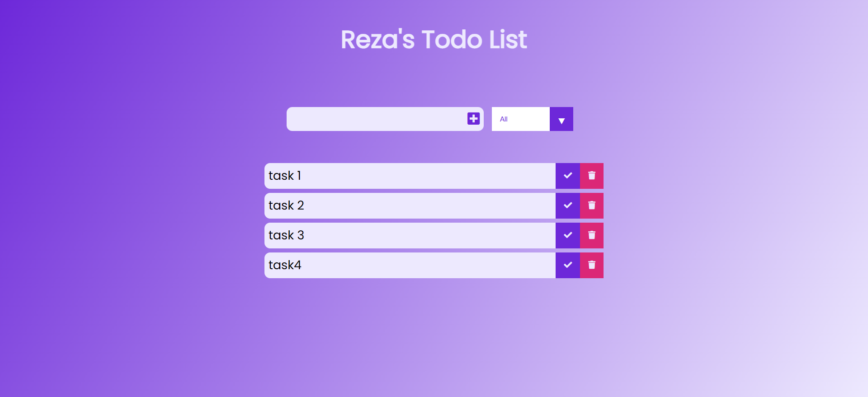Delete task4 using the trash icon
This screenshot has width=868, height=397.
pyautogui.click(x=592, y=265)
